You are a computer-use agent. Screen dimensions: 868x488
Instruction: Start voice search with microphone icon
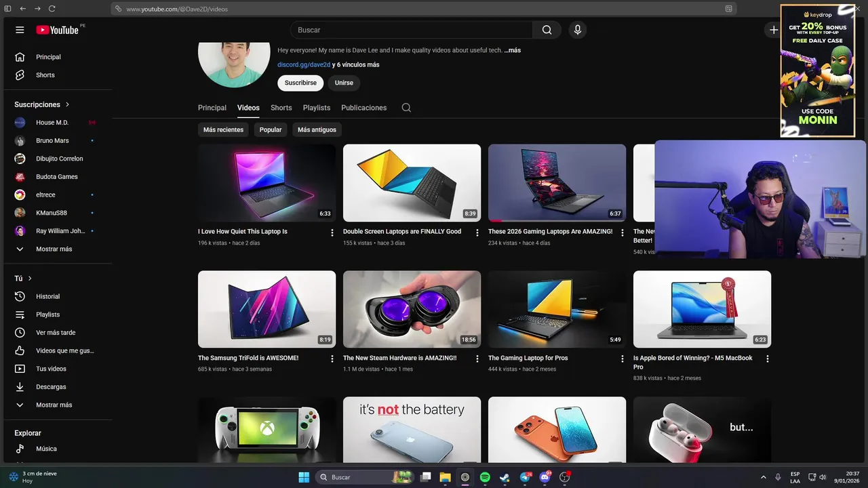tap(578, 30)
